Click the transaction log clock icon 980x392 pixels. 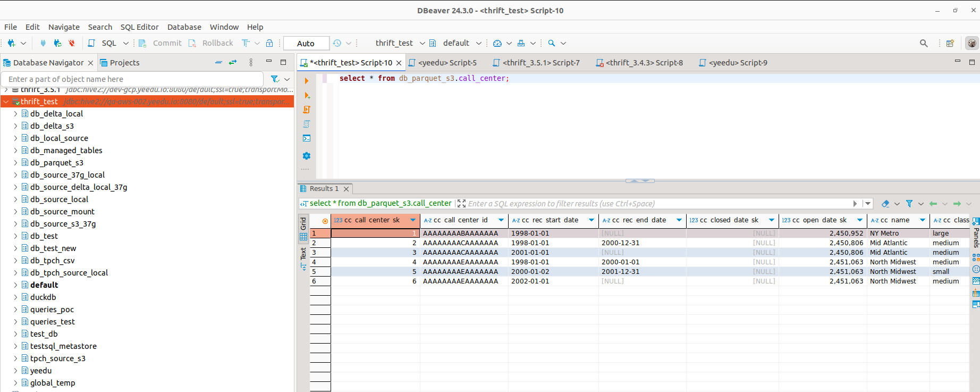337,43
